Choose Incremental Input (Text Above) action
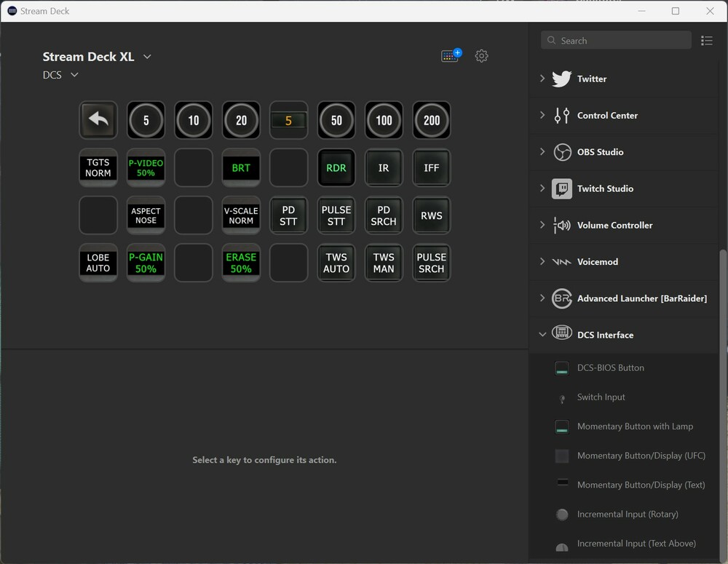Image resolution: width=728 pixels, height=564 pixels. [x=625, y=543]
